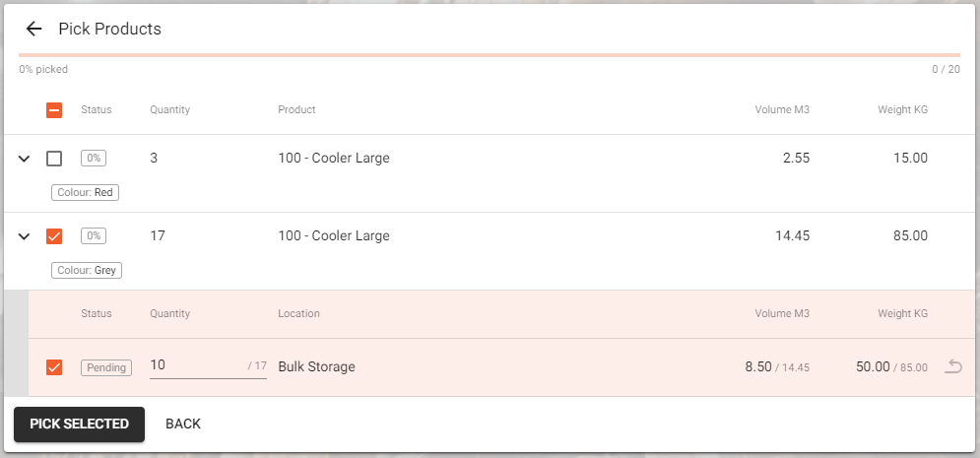This screenshot has width=980, height=458.
Task: Click the Colour: Grey tag
Action: [87, 271]
